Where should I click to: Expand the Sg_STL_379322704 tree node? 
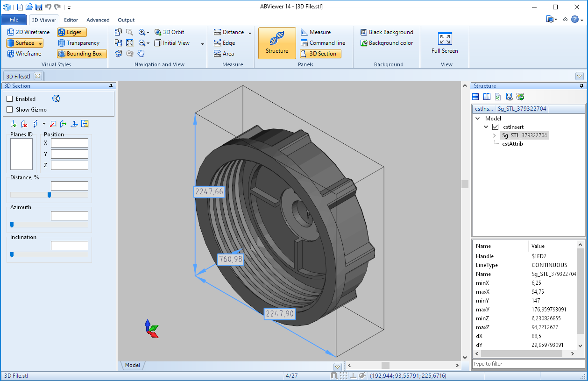click(x=495, y=135)
